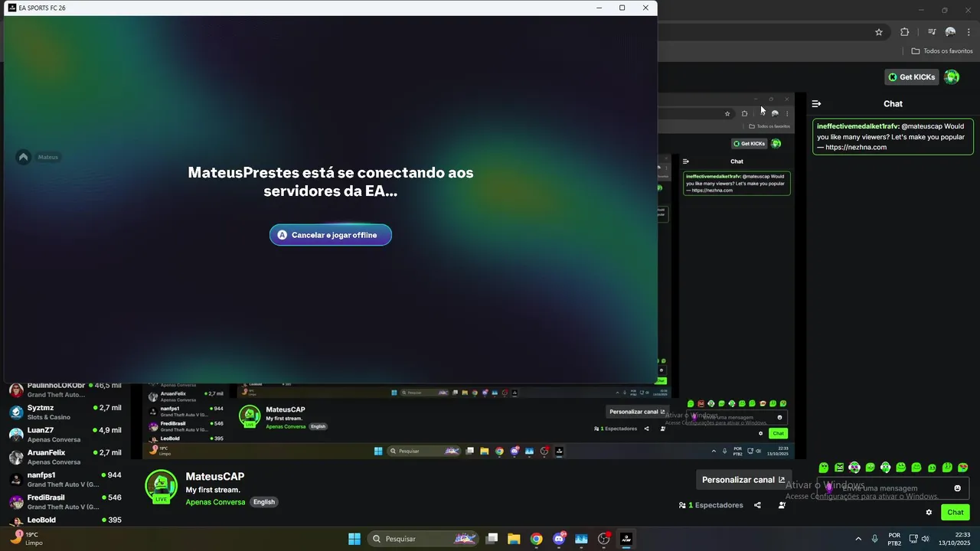Viewport: 980px width, 551px height.
Task: Click the share stream icon
Action: [x=757, y=505]
